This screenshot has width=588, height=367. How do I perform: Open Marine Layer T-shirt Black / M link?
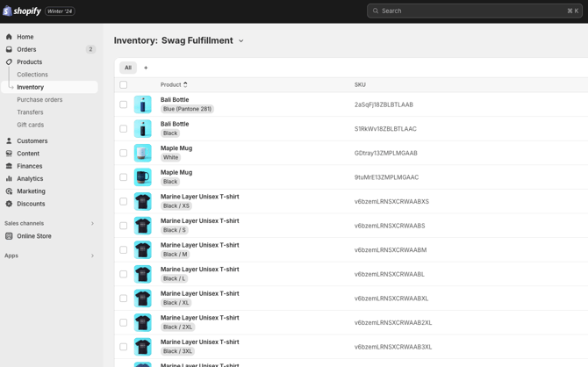(199, 245)
